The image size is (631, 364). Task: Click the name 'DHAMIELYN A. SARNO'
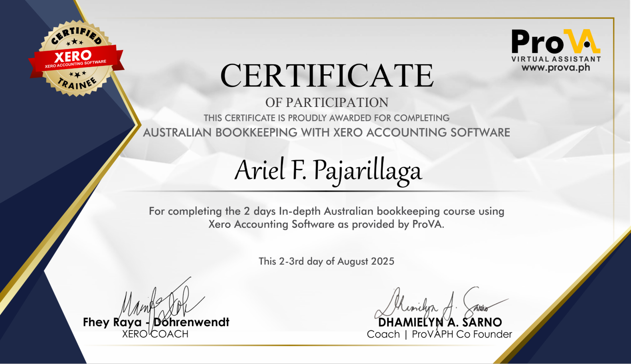(440, 322)
